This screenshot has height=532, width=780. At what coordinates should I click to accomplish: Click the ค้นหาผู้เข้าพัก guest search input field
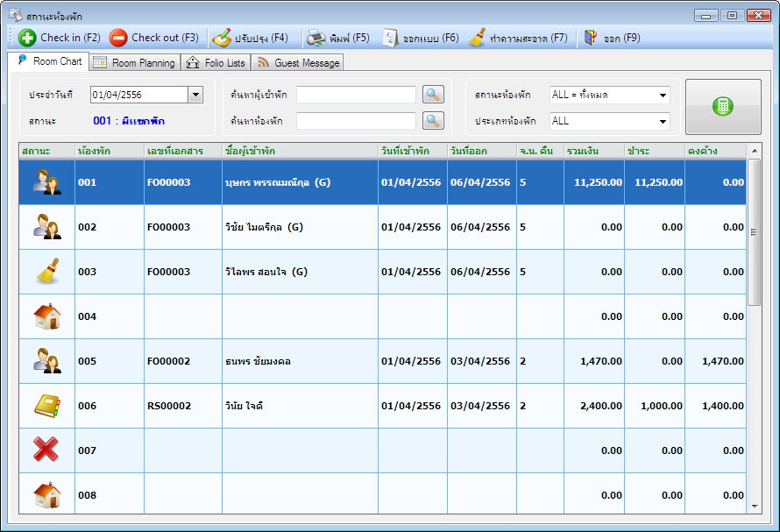356,95
